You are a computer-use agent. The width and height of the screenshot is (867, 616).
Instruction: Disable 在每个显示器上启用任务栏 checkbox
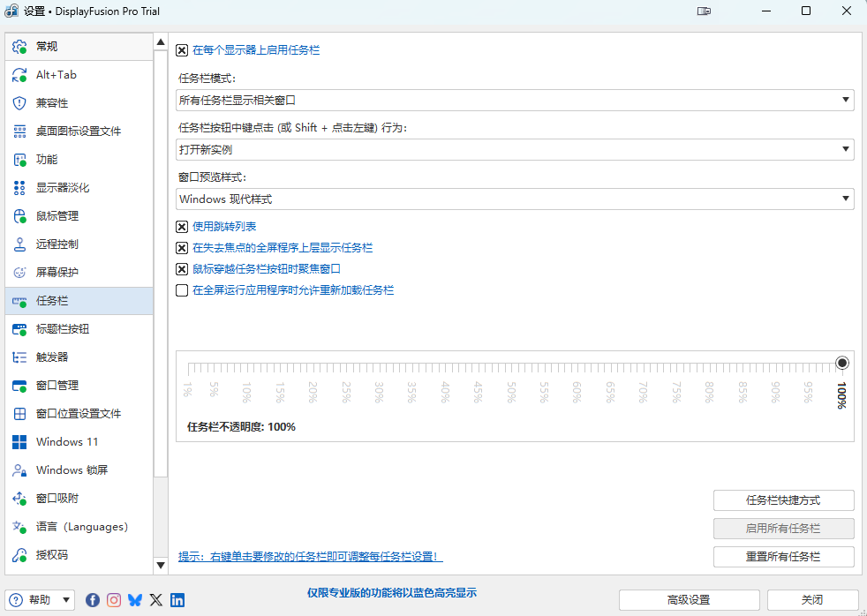pos(182,50)
